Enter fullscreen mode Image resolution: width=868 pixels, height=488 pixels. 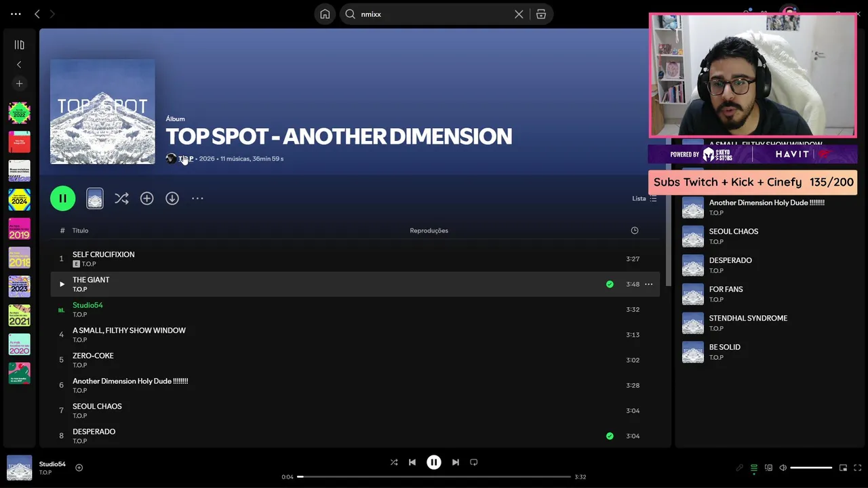coord(858,468)
